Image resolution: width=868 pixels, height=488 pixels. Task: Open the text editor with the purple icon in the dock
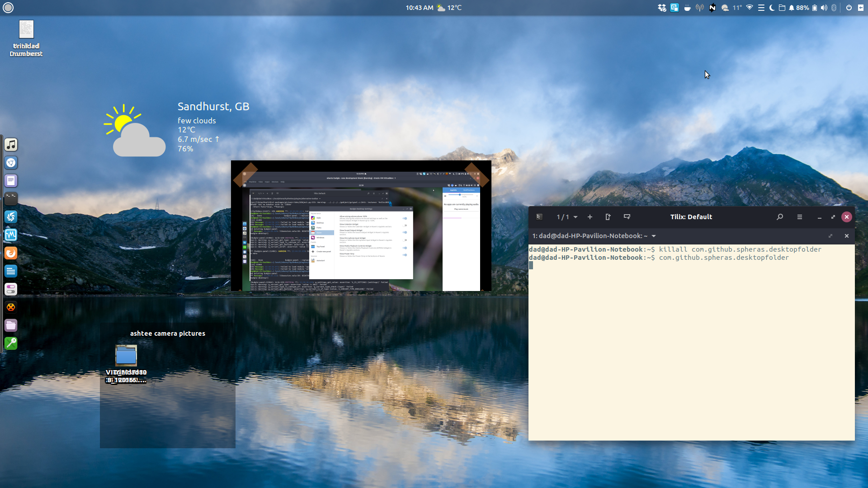point(11,181)
